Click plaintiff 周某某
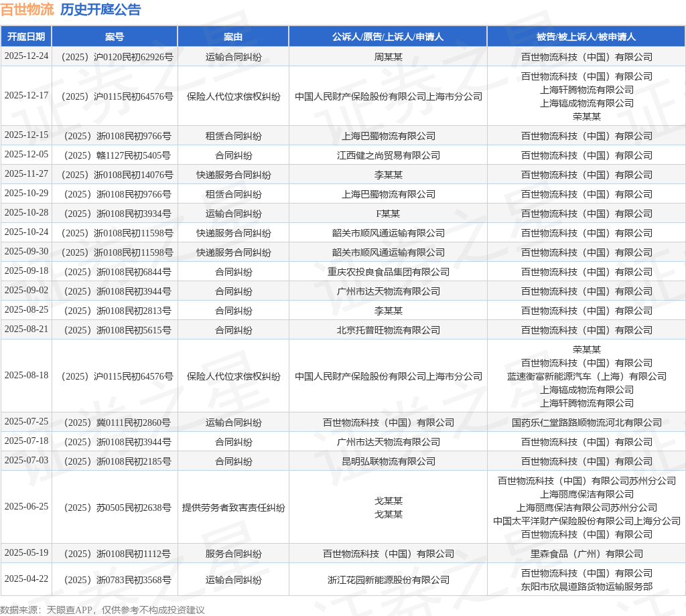Viewport: 686px width, 616px height. tap(388, 58)
